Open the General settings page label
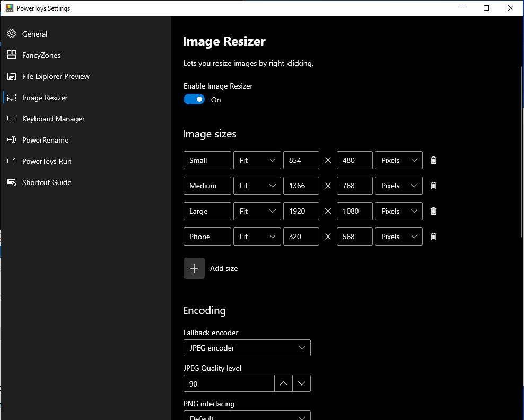Screen dimensions: 524x420 (x=35, y=34)
